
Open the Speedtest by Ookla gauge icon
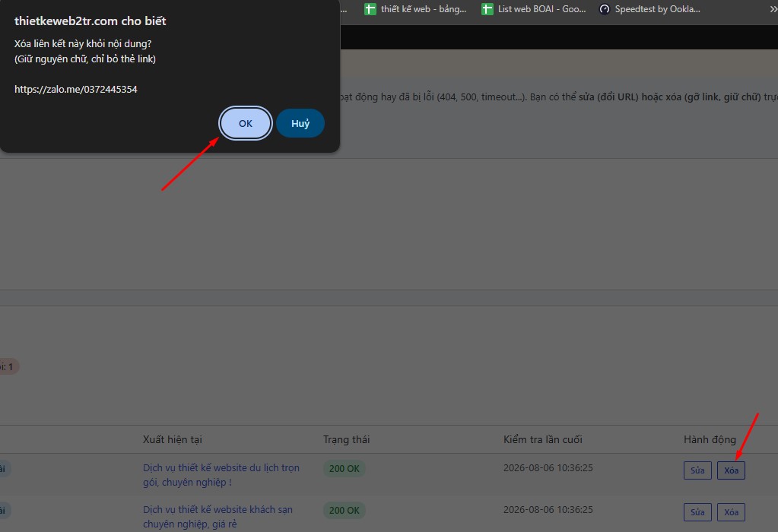(x=605, y=9)
